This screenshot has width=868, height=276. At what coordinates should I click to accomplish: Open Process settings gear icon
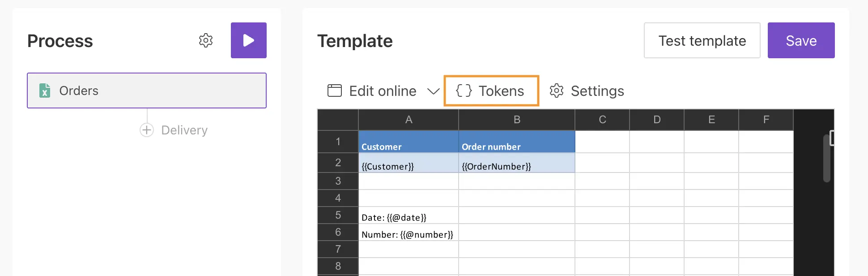[x=206, y=40]
